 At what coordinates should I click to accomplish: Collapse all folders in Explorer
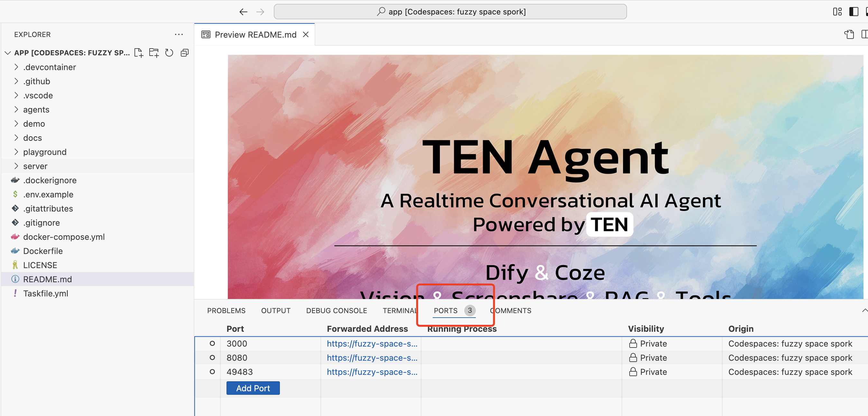point(185,53)
